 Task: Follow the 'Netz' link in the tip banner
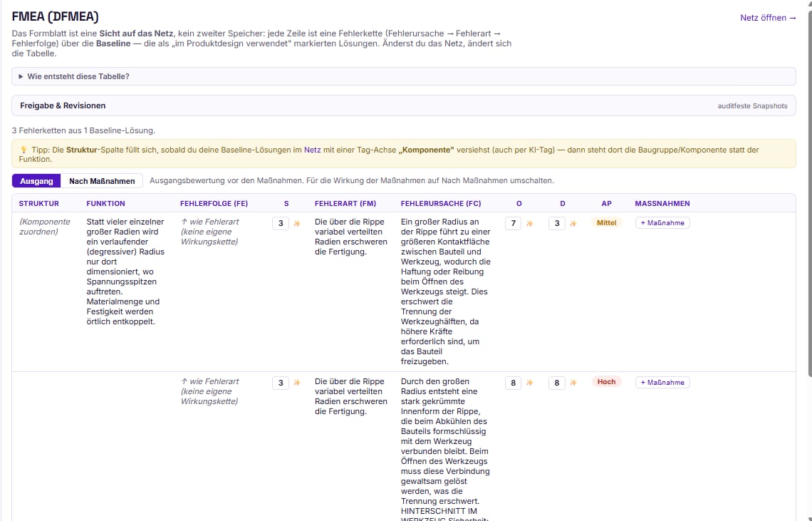[x=312, y=150]
